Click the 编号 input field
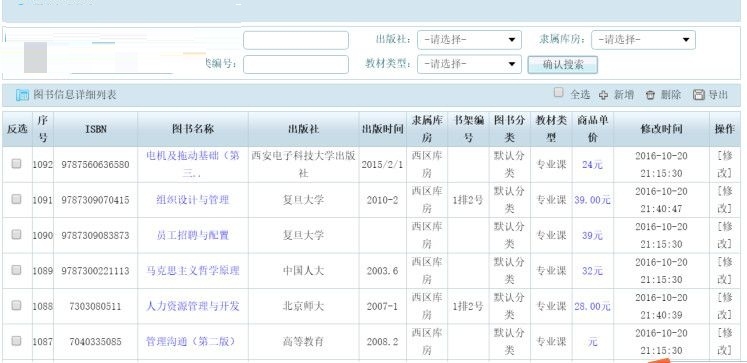The height and width of the screenshot is (363, 747). (296, 64)
